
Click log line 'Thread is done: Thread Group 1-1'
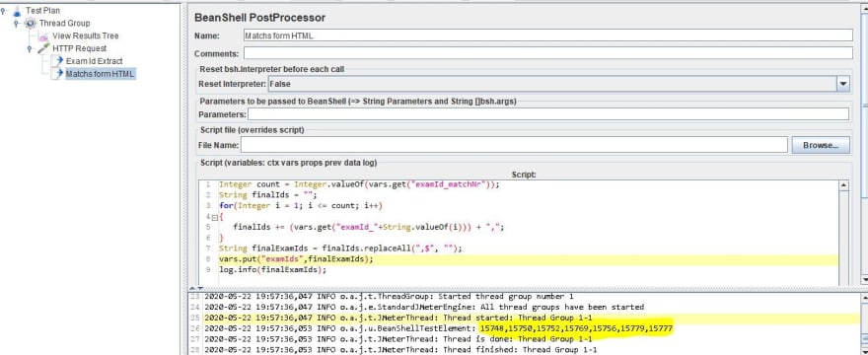(x=398, y=339)
